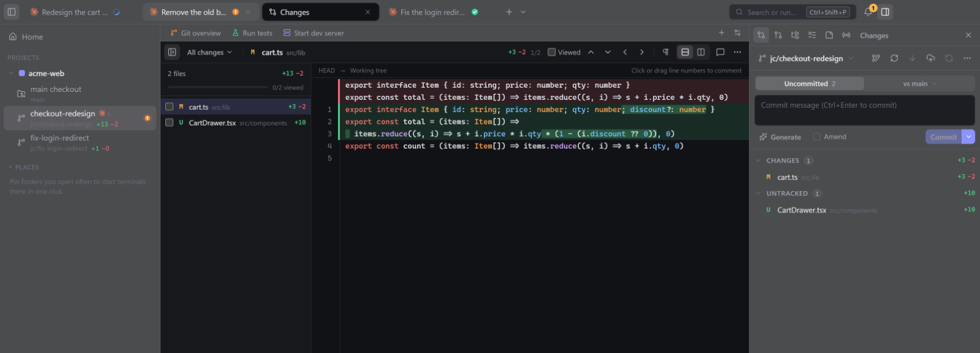Toggle the right side panel icon
This screenshot has height=353, width=980.
click(885, 12)
